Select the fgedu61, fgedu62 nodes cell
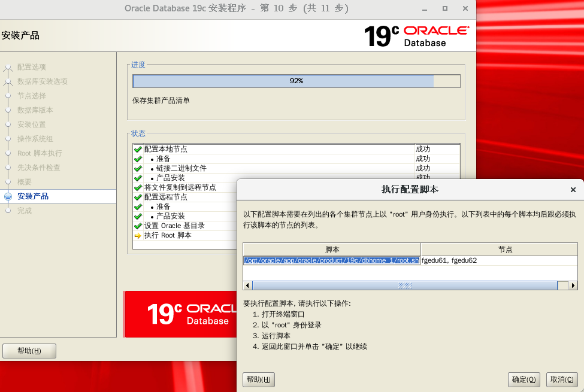This screenshot has height=392, width=584. click(499, 260)
